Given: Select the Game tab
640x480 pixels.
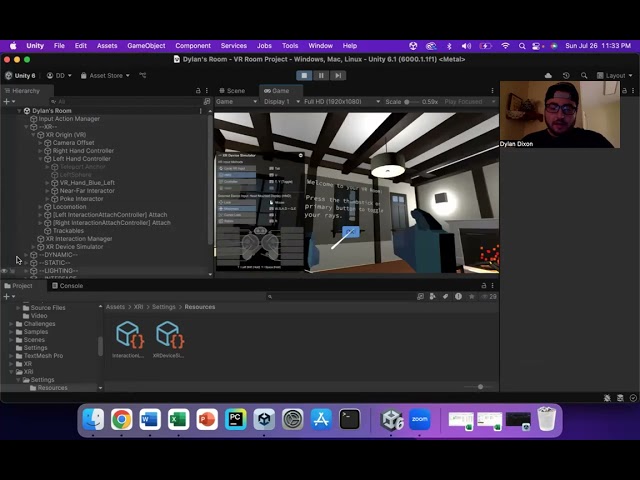Looking at the screenshot, I should click(276, 91).
